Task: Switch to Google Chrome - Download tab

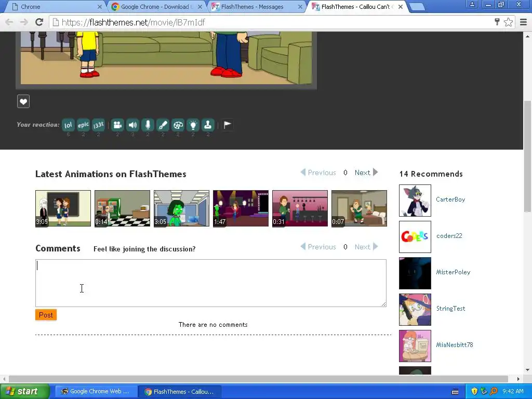Action: [x=155, y=7]
